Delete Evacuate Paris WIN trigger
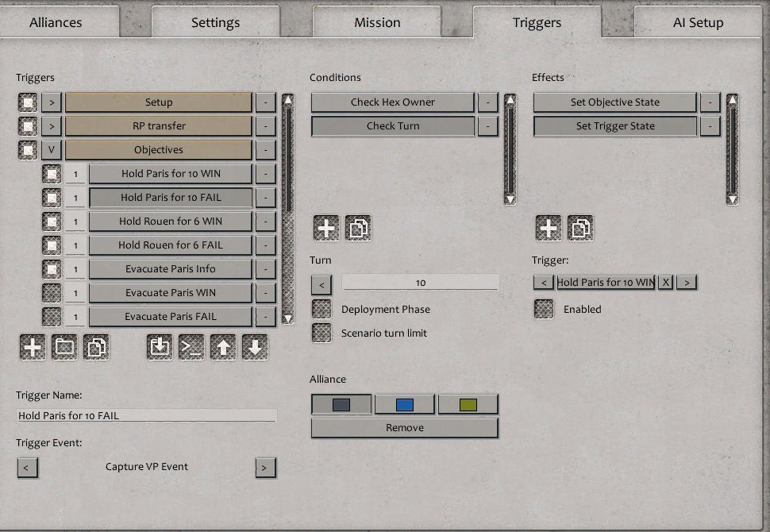 click(266, 293)
